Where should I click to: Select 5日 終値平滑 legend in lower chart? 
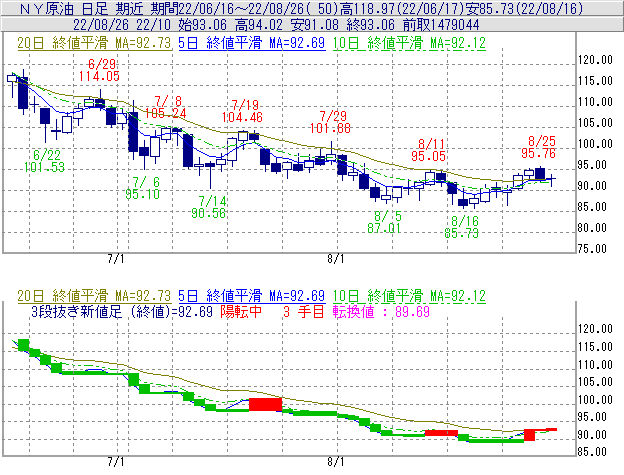pyautogui.click(x=252, y=296)
